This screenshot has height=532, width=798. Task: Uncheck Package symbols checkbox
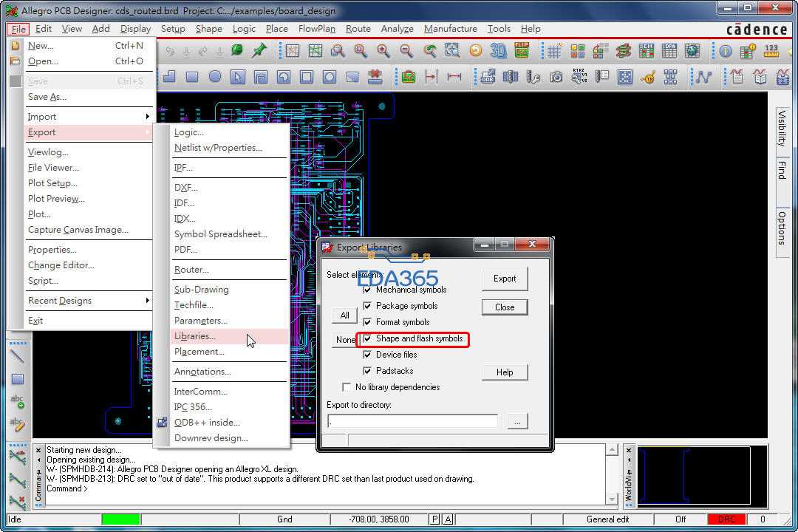tap(367, 306)
